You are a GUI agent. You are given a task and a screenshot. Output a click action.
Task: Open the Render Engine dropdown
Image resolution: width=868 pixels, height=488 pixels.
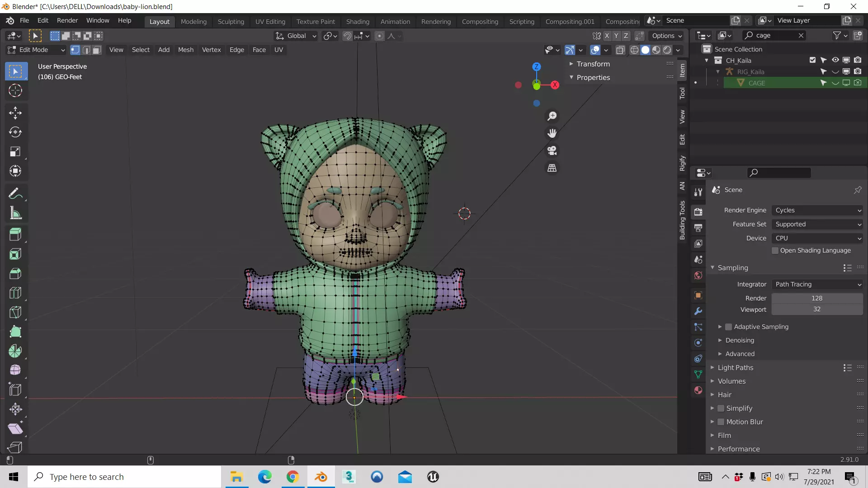coord(817,210)
